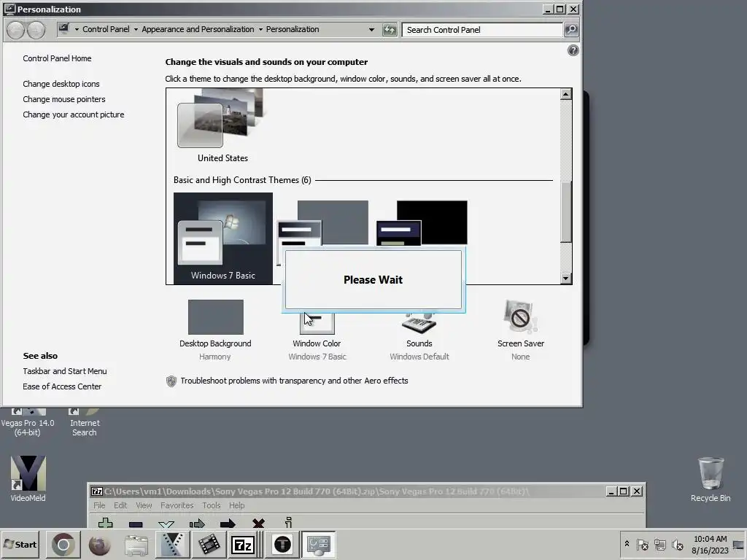Click the 7-Zip Delete X icon
The height and width of the screenshot is (560, 747).
(x=258, y=524)
